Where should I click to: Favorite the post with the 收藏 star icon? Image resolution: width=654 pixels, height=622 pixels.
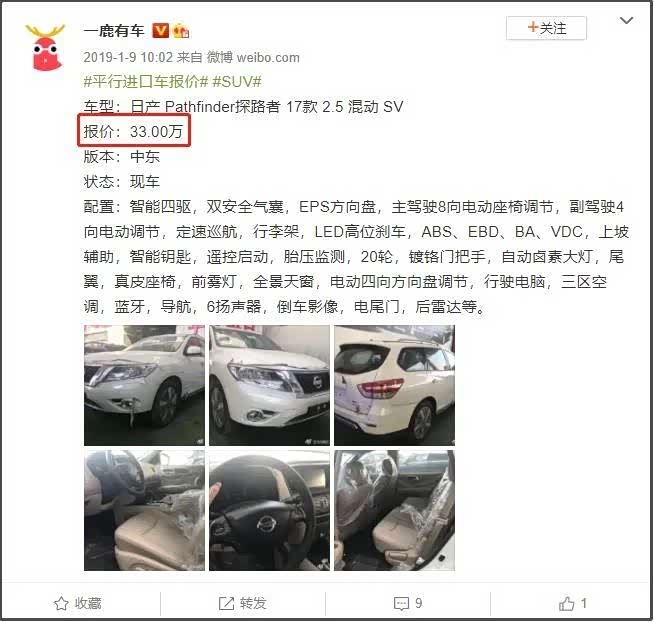(78, 603)
